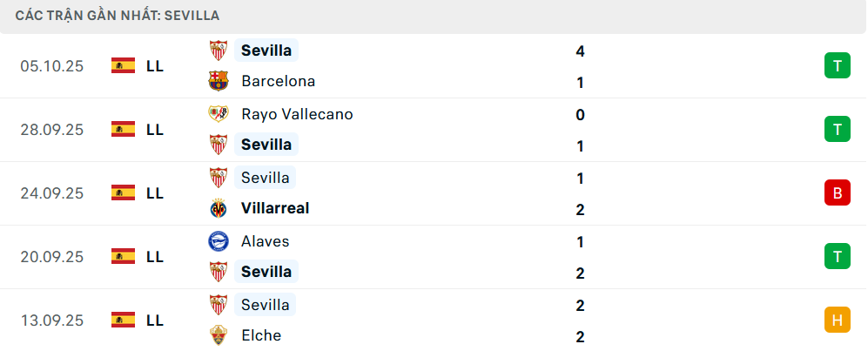Click the 20.09.25 match date

[x=52, y=257]
